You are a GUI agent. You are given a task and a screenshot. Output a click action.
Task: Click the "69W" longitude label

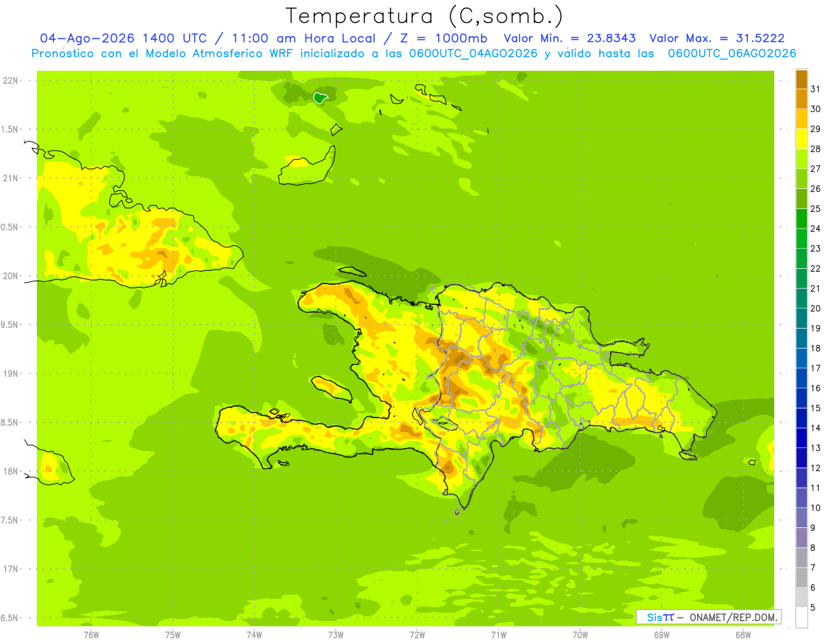[x=661, y=634]
